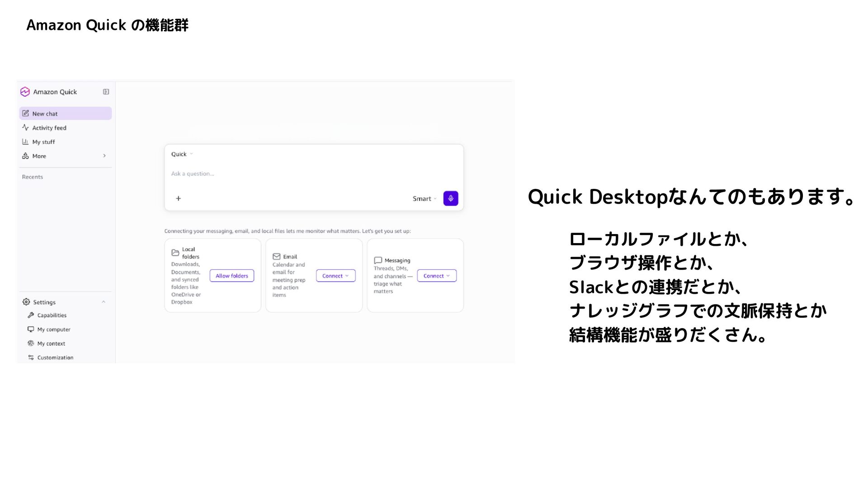
Task: Click the My context icon
Action: coord(31,343)
